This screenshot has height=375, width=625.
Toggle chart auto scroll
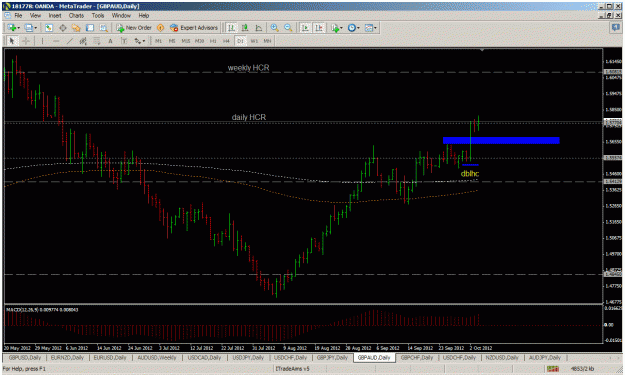pyautogui.click(x=305, y=27)
